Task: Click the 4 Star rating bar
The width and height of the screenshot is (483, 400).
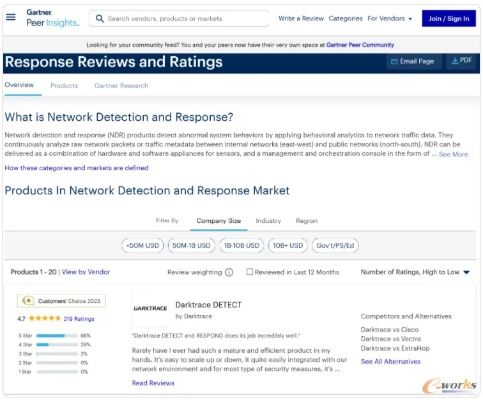Action: click(57, 345)
